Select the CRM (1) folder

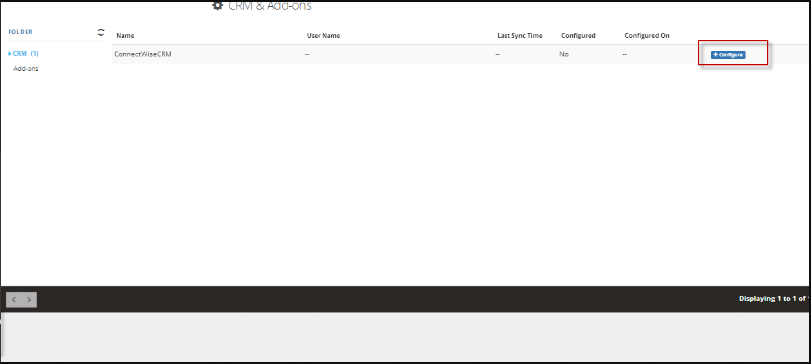(x=25, y=53)
